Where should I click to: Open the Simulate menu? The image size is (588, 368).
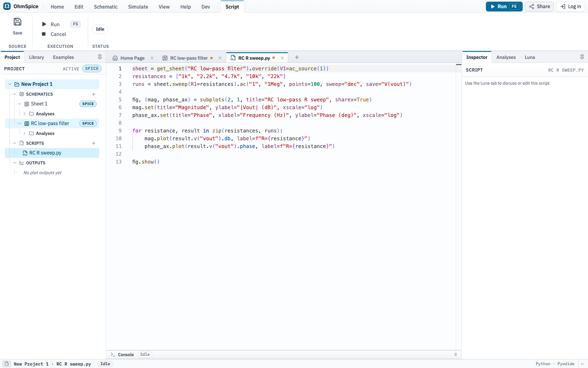pos(138,7)
